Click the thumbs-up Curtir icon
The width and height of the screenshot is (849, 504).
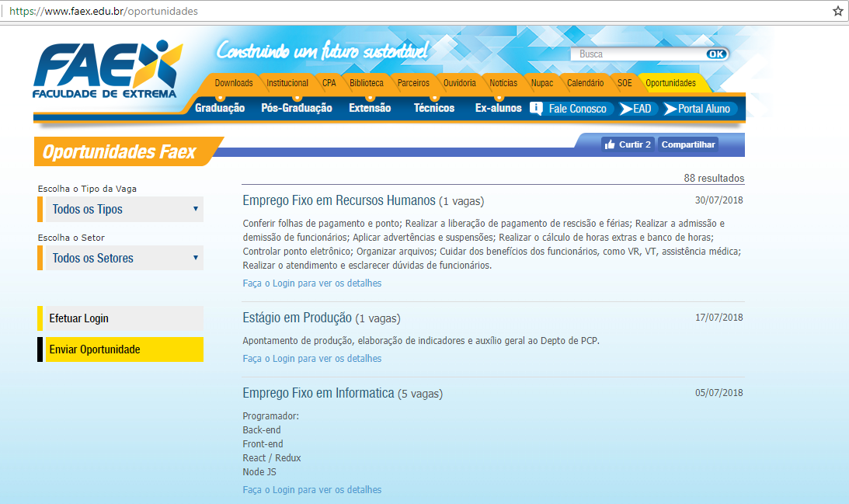tap(611, 144)
